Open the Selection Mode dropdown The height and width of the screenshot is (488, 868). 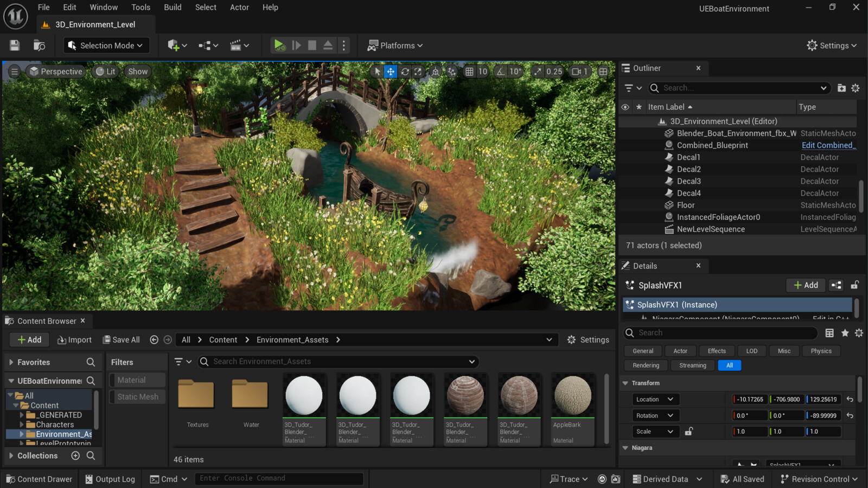pos(106,46)
